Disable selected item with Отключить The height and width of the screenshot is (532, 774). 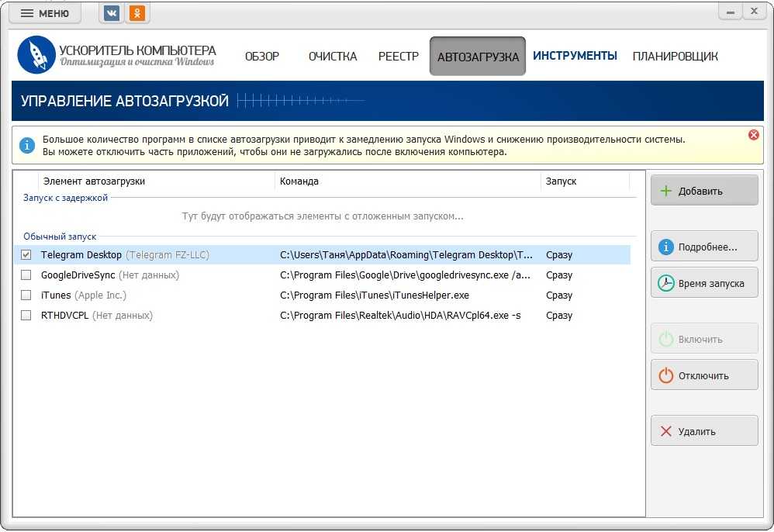pyautogui.click(x=703, y=375)
